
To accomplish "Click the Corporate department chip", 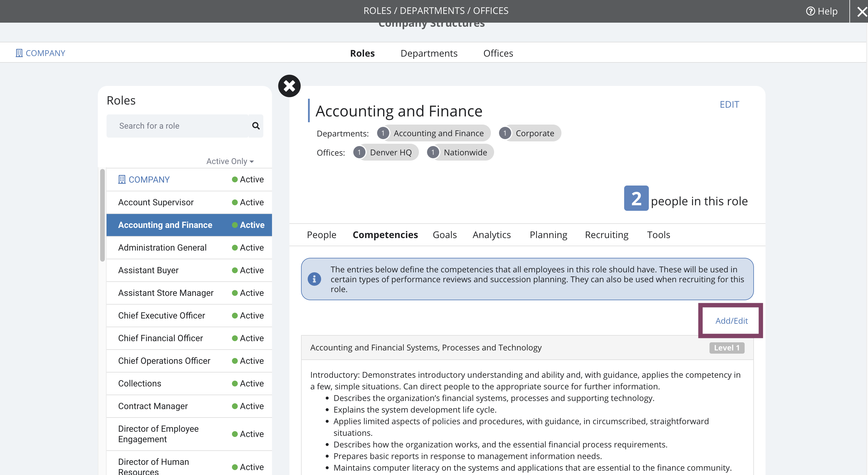I will [x=530, y=133].
